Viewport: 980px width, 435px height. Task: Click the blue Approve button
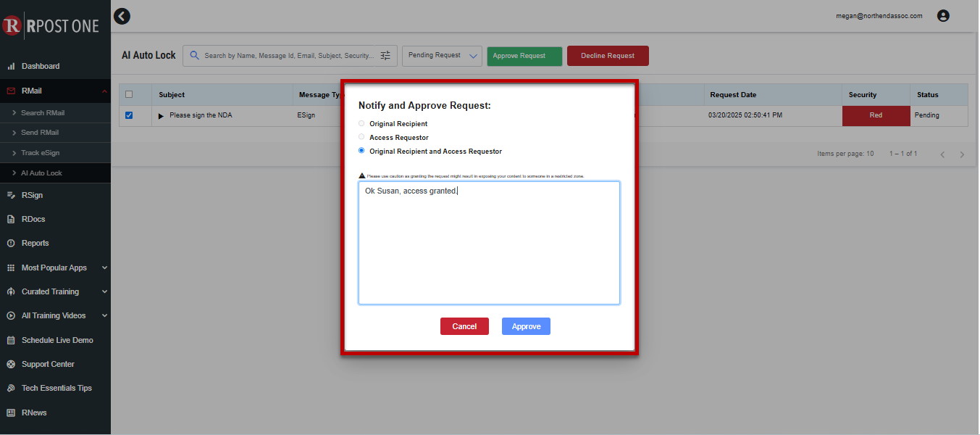pyautogui.click(x=526, y=326)
